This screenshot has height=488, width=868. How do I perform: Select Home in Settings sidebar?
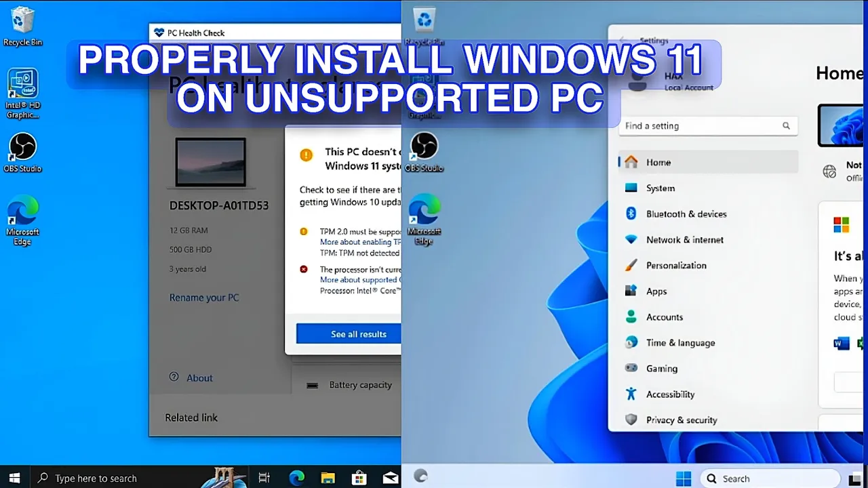[x=708, y=162]
